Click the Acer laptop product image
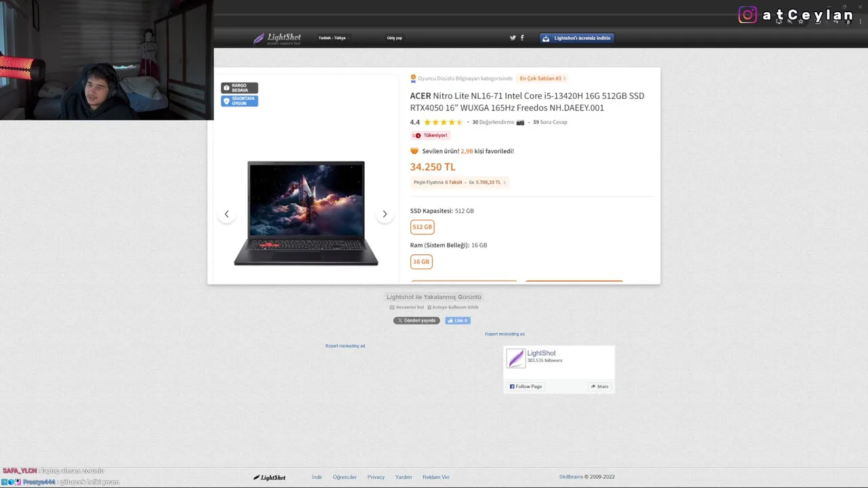868x488 pixels. click(x=306, y=213)
